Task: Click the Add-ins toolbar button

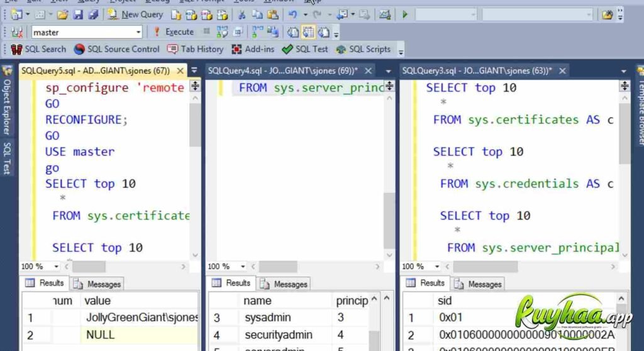Action: [253, 49]
